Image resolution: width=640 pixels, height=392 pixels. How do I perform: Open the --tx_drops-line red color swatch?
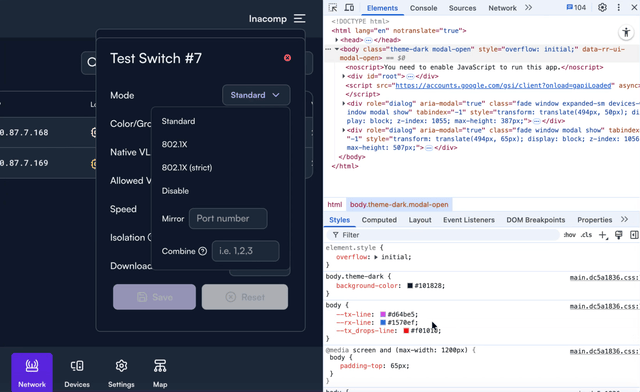(x=406, y=331)
